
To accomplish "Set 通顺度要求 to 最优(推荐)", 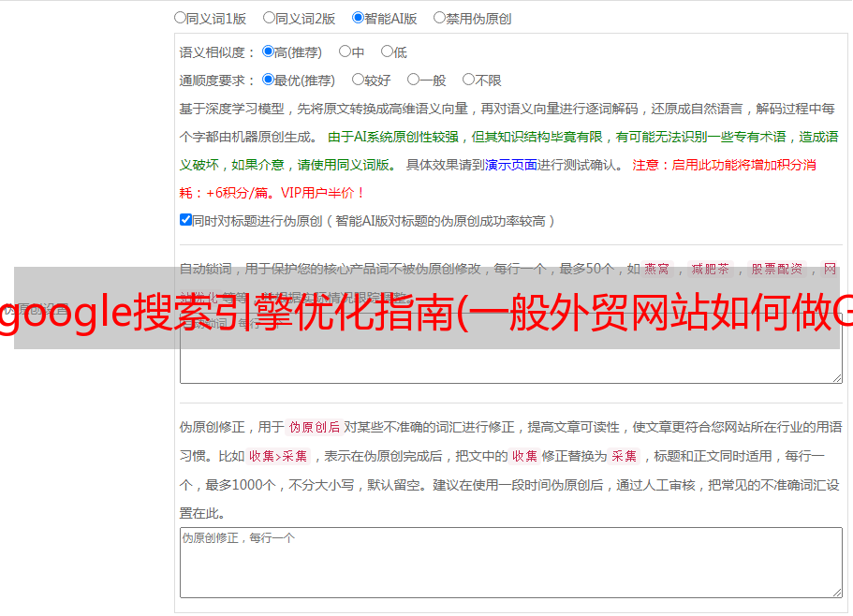I will click(268, 80).
